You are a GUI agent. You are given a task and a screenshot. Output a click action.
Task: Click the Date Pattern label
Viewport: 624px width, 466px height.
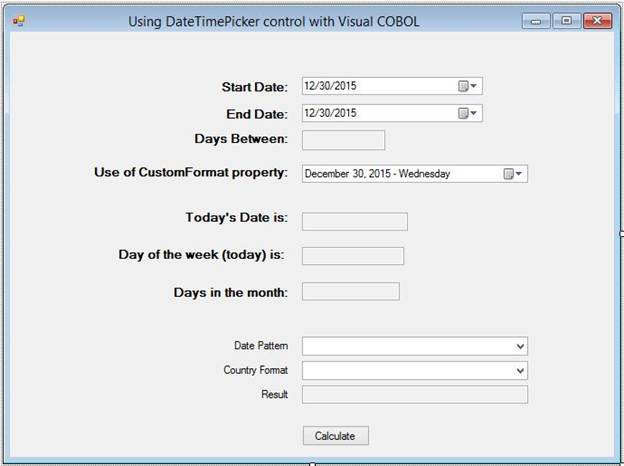click(260, 346)
